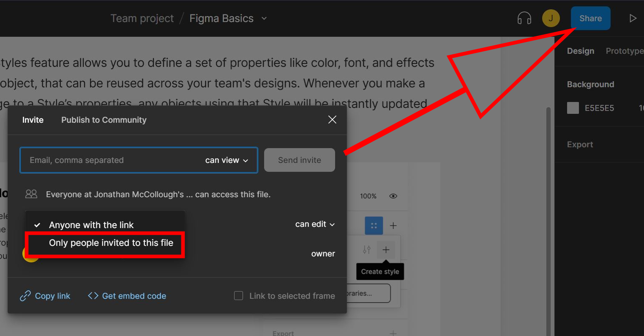This screenshot has height=336, width=644.
Task: Click the headphones audio conversation icon
Action: (x=524, y=18)
